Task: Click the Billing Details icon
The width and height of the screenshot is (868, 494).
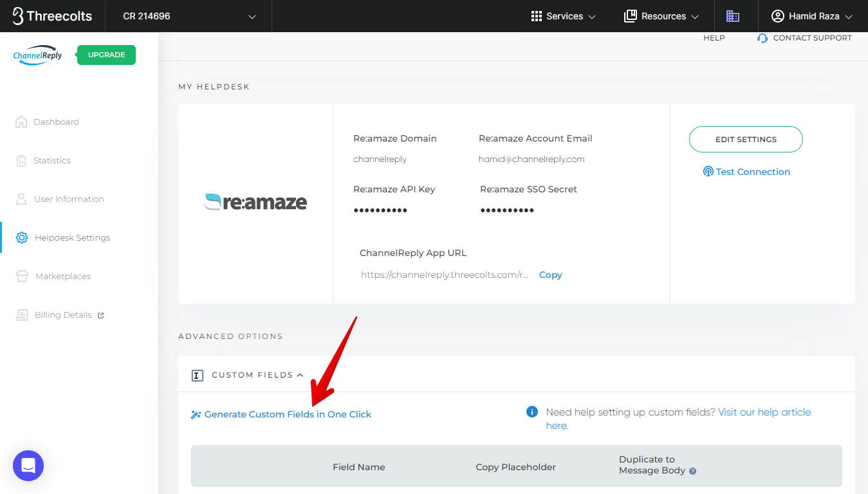Action: click(23, 315)
